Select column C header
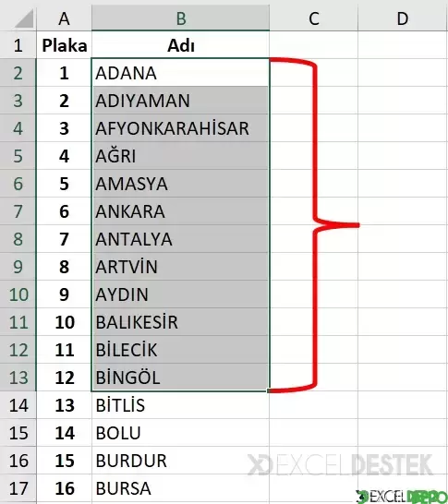The image size is (448, 504). [x=313, y=18]
